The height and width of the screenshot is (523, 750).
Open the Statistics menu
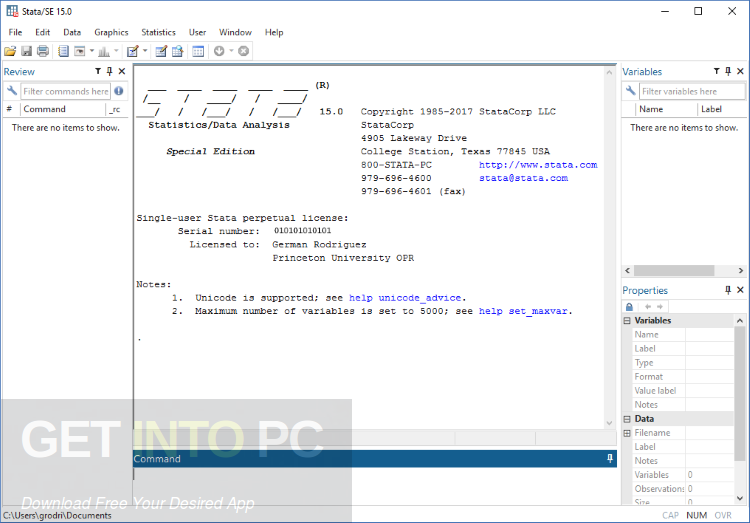tap(158, 32)
